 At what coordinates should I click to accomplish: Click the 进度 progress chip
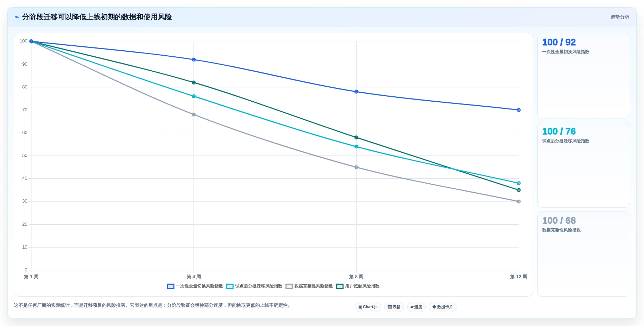[416, 307]
